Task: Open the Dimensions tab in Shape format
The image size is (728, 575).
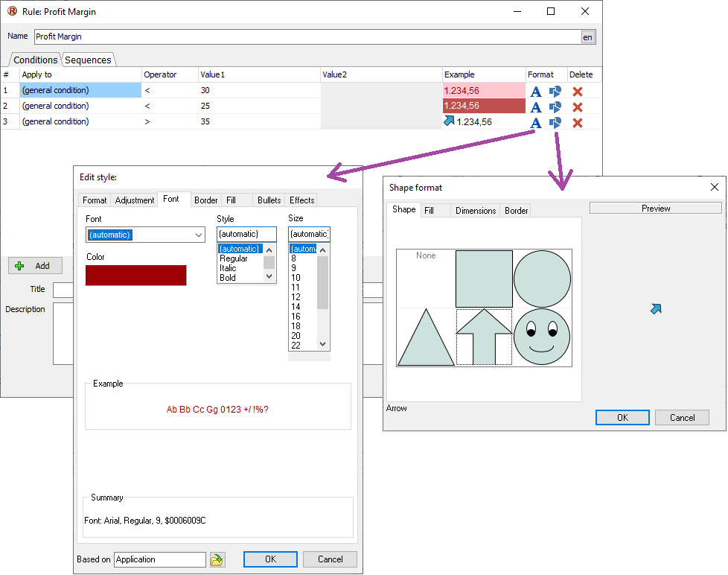Action: (476, 210)
